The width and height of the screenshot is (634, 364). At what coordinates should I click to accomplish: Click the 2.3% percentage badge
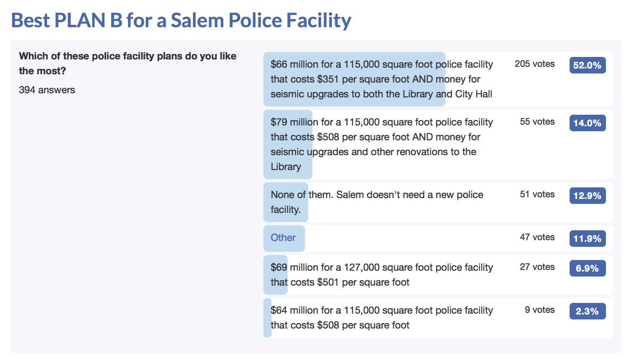587,311
